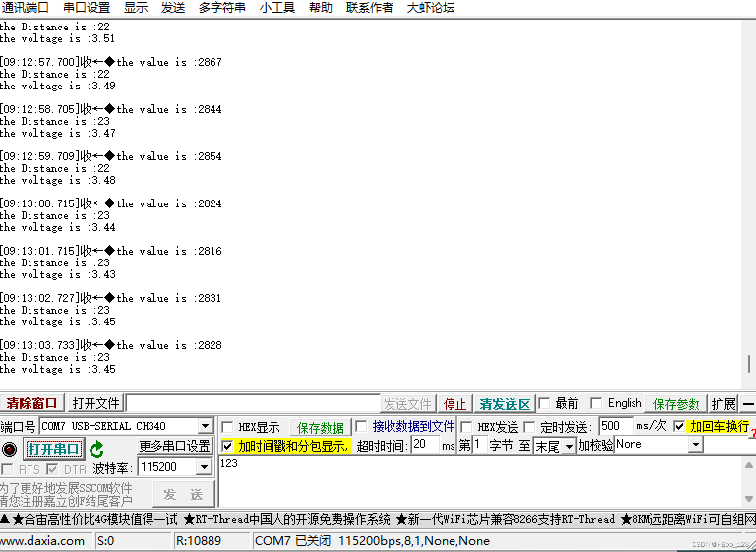Click log line 'the voltage is :3.51'
This screenshot has width=756, height=552.
[58, 39]
